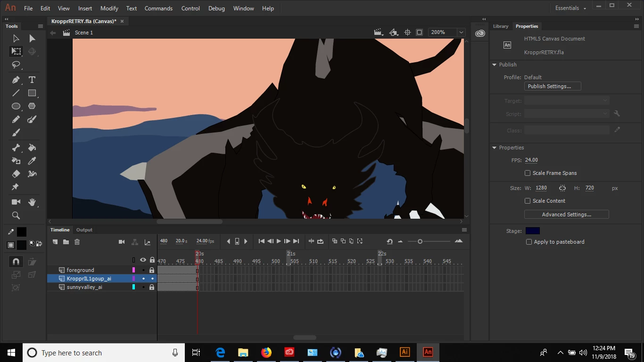Select the Paint Bucket tool
Image resolution: width=644 pixels, height=362 pixels.
[32, 148]
